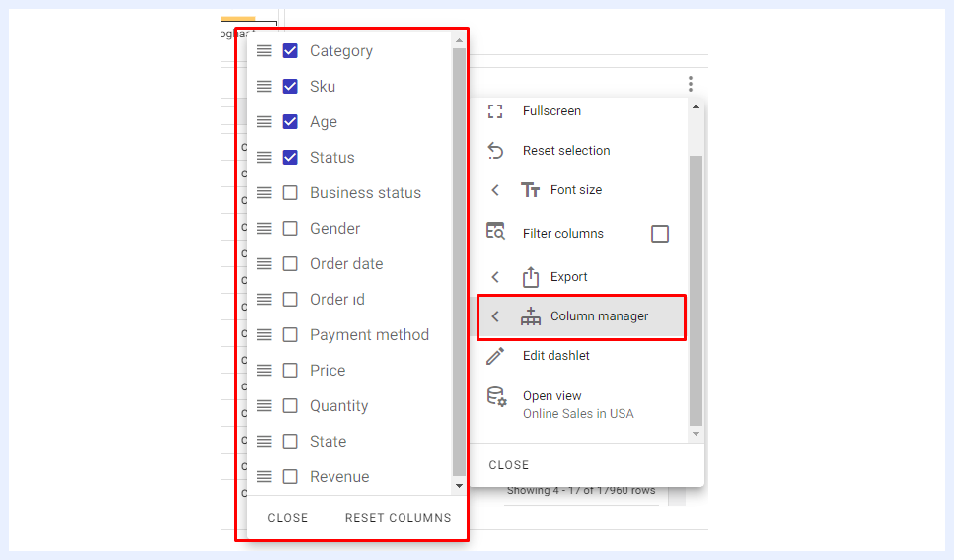954x560 pixels.
Task: Grab the drag handle for Sku
Action: pos(264,87)
